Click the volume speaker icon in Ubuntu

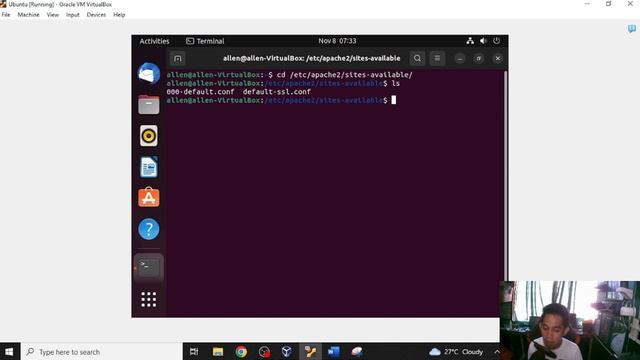483,41
